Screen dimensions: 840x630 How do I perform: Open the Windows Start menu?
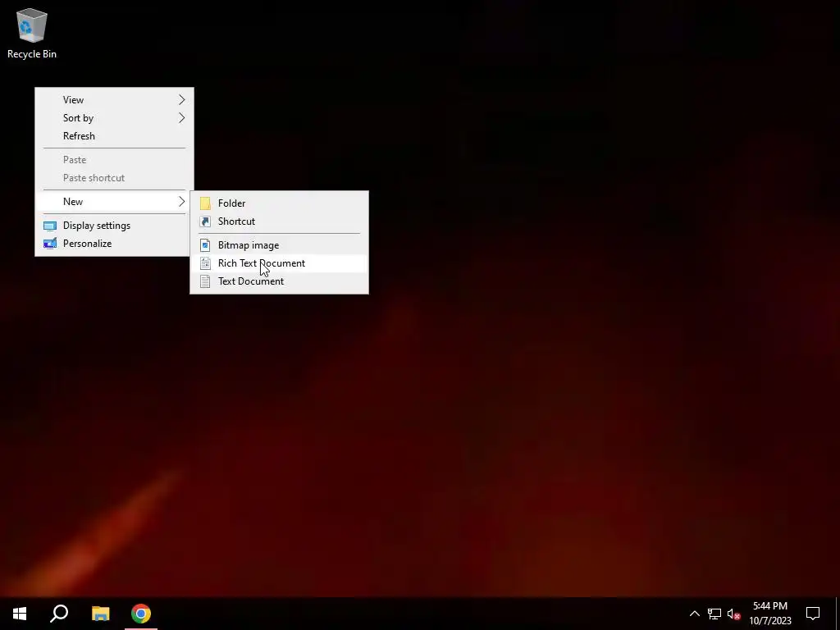tap(20, 614)
